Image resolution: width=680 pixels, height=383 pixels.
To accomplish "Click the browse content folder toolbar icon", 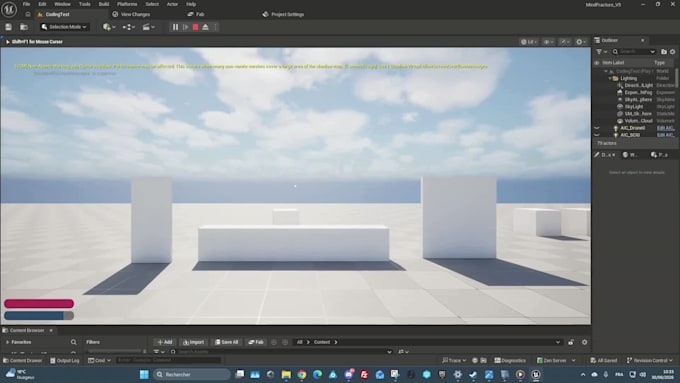I will 24,27.
